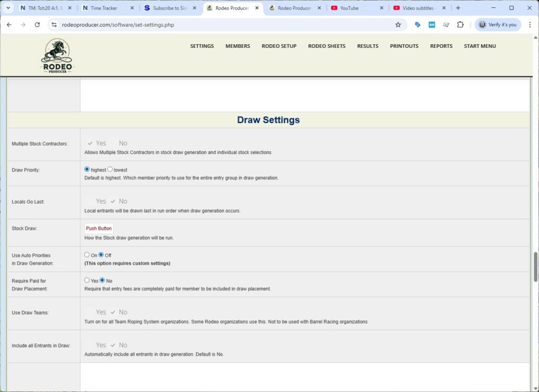Open Chrome's three-dot menu
The image size is (539, 392).
point(530,24)
